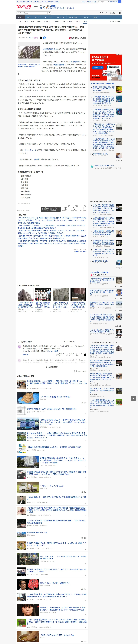
Task: Open settings via the gear icon
Action: coord(120,13)
